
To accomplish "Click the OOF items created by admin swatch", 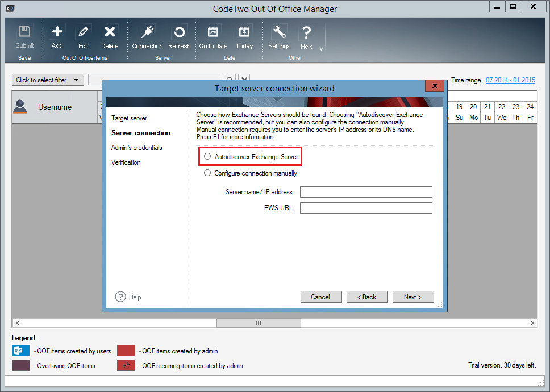I will pos(126,351).
